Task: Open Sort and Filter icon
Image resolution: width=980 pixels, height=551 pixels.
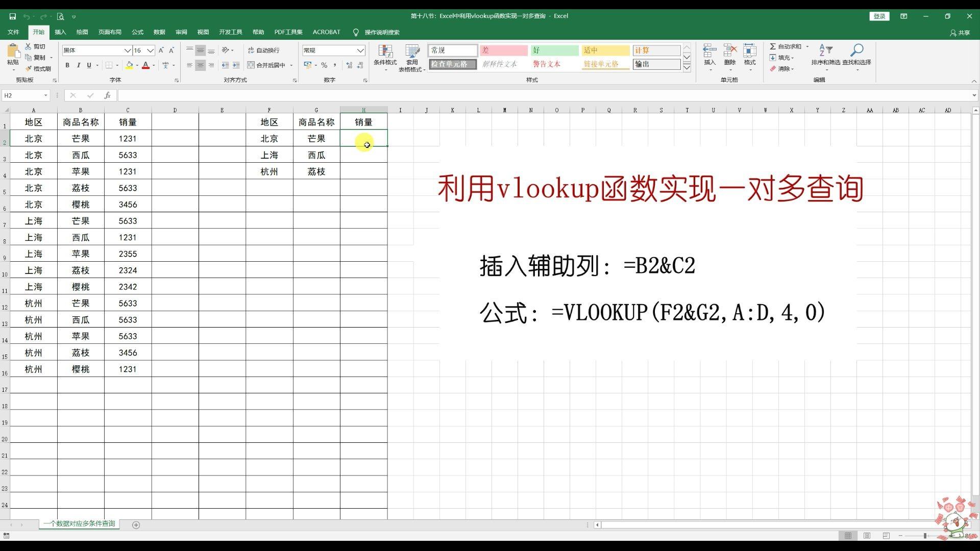Action: pos(825,51)
